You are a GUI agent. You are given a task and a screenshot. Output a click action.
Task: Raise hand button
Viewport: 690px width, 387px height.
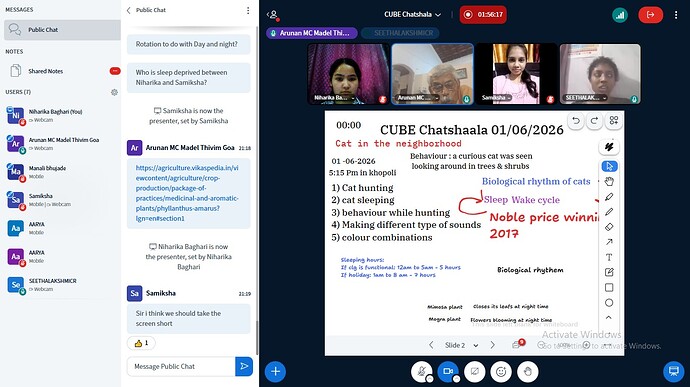pyautogui.click(x=527, y=372)
